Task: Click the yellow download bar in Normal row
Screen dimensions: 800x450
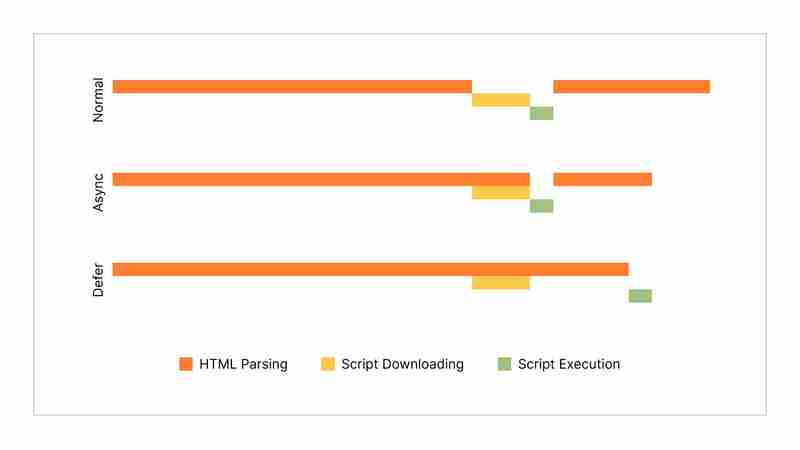Action: click(500, 100)
